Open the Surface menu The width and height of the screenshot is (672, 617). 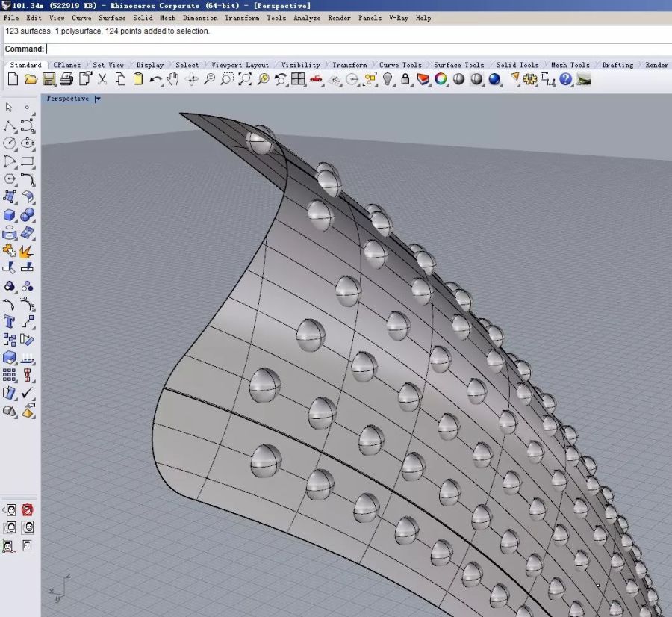(112, 18)
